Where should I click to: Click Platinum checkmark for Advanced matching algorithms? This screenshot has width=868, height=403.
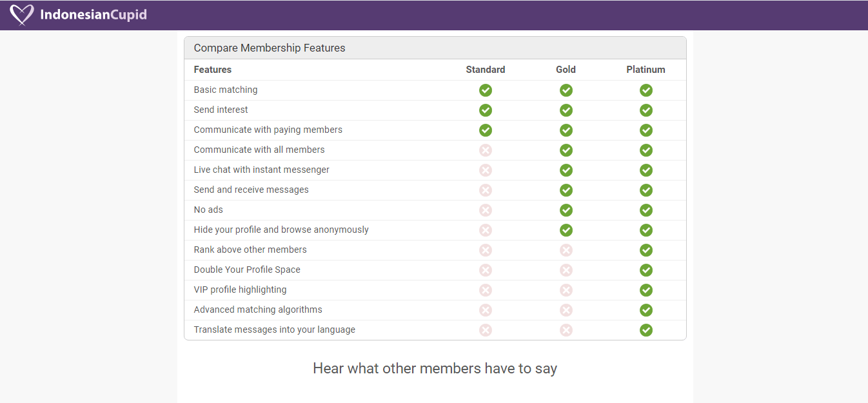coord(646,310)
